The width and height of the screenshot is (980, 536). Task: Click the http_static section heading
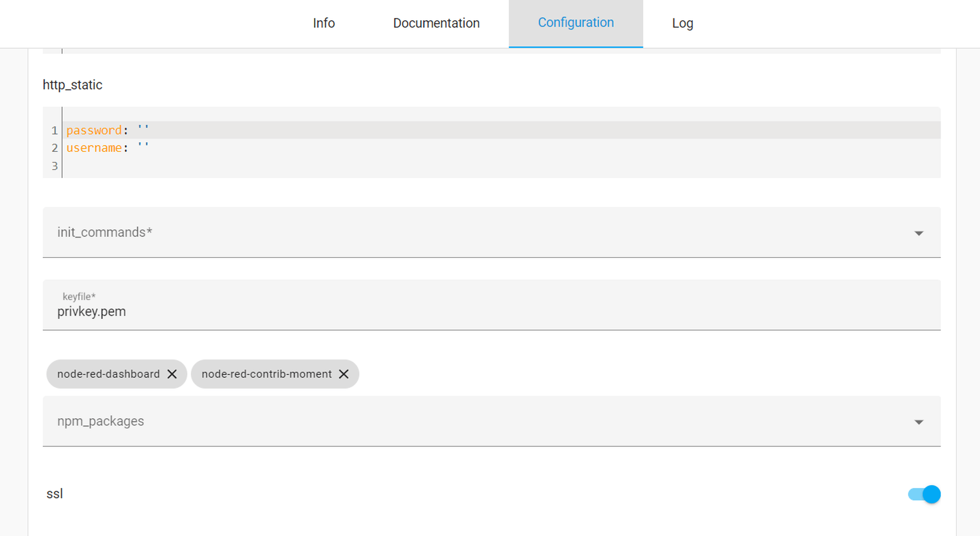[73, 85]
